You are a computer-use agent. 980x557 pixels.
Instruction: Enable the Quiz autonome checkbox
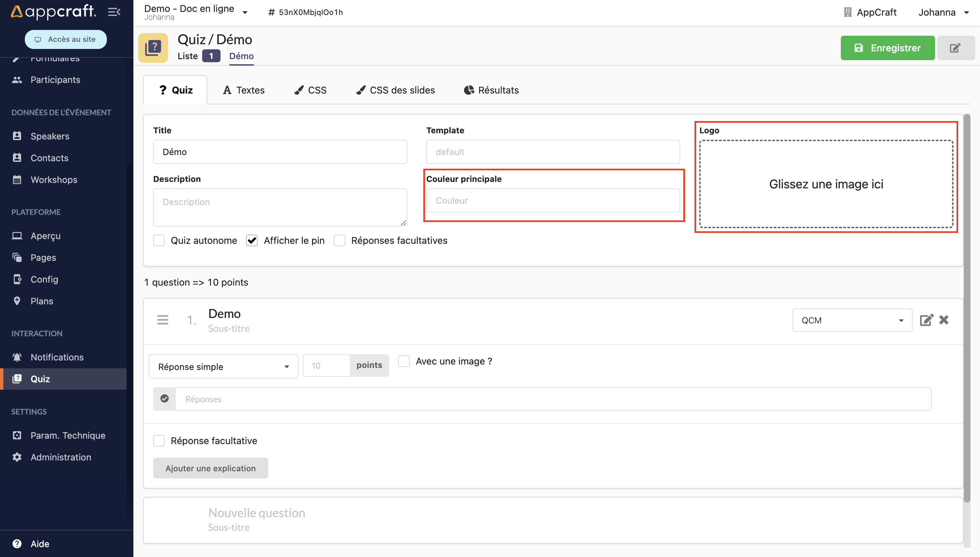[159, 240]
